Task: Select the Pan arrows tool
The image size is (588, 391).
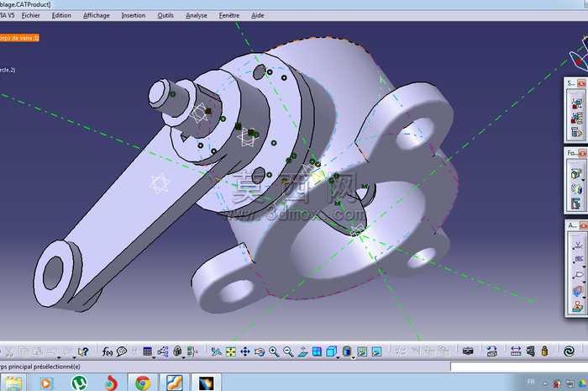Action: coord(245,351)
